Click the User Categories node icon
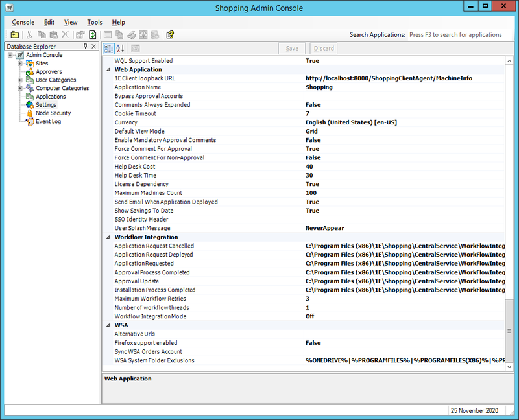Viewport: 519px width, 420px height. [30, 80]
